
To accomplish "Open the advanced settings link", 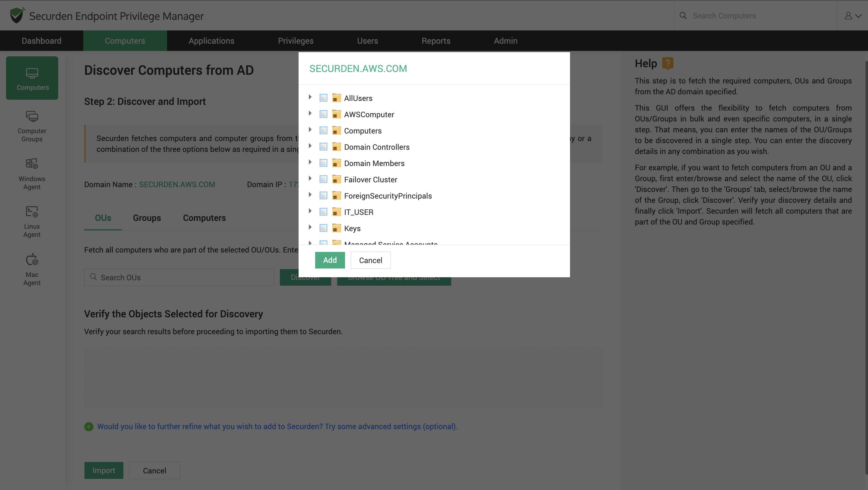I will coord(277,426).
